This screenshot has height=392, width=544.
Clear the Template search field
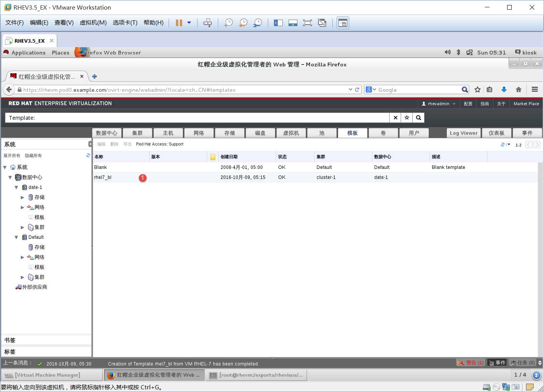pos(395,118)
